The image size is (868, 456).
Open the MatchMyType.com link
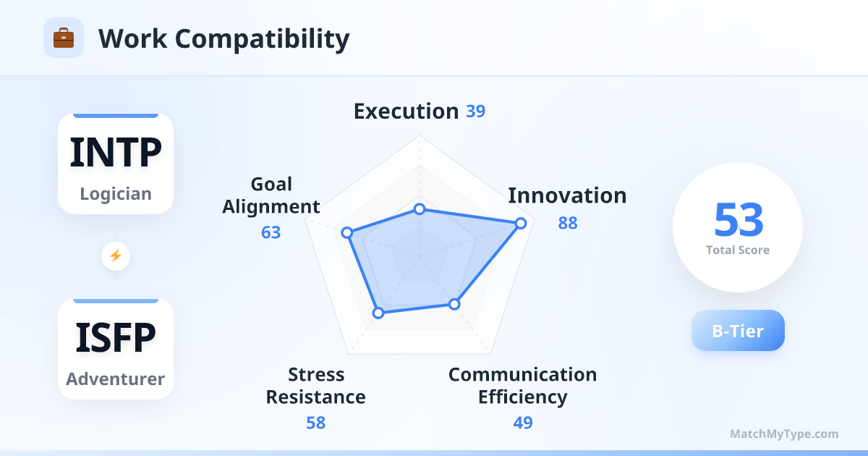[x=784, y=434]
